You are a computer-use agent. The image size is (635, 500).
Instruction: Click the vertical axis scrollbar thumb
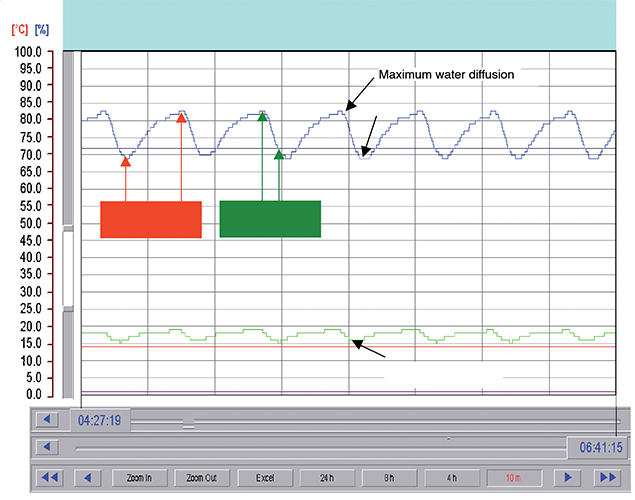tap(68, 268)
